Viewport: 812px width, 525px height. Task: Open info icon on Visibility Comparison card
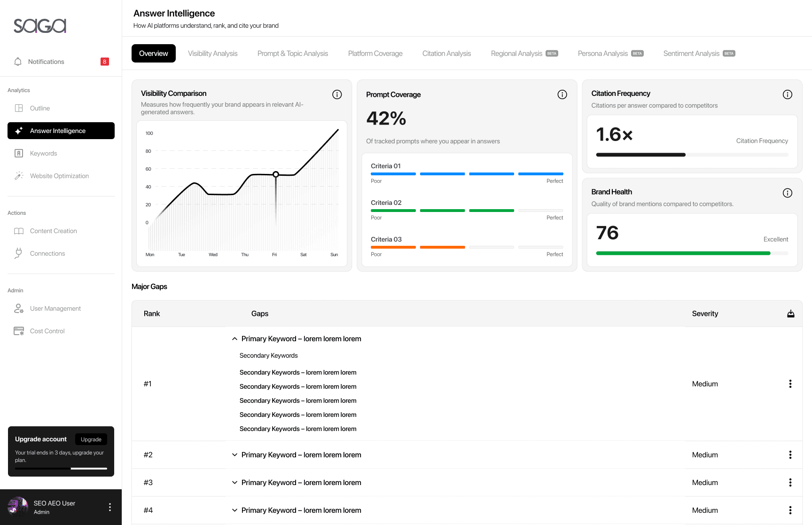coord(337,94)
